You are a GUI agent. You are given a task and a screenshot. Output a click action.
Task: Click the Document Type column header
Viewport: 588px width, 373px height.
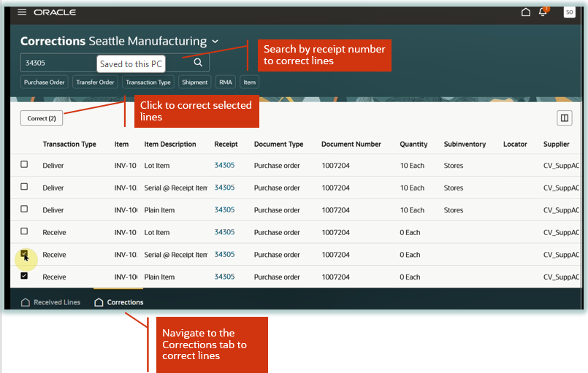point(278,144)
